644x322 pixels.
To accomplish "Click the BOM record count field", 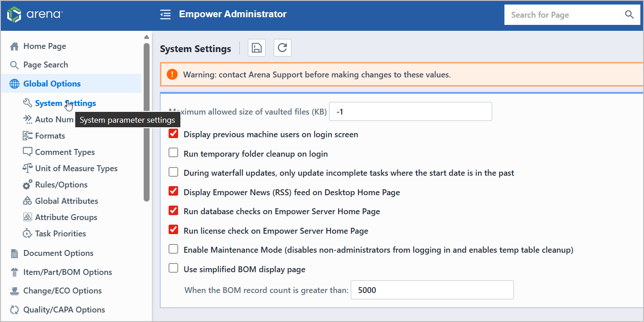I will [x=432, y=290].
